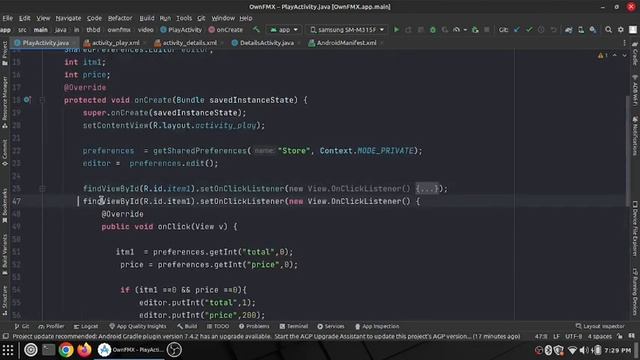This screenshot has height=360, width=640.
Task: Click Git commit checkmark icon
Action: [x=529, y=30]
